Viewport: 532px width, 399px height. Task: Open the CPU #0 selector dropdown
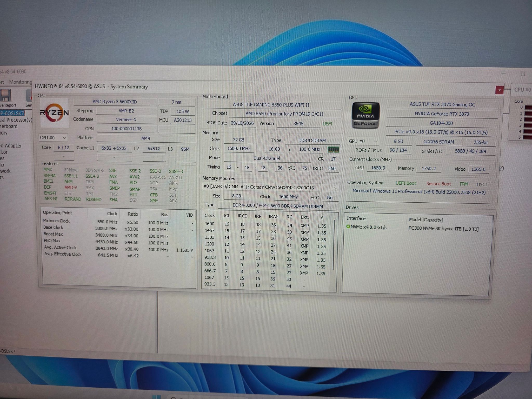(x=54, y=138)
